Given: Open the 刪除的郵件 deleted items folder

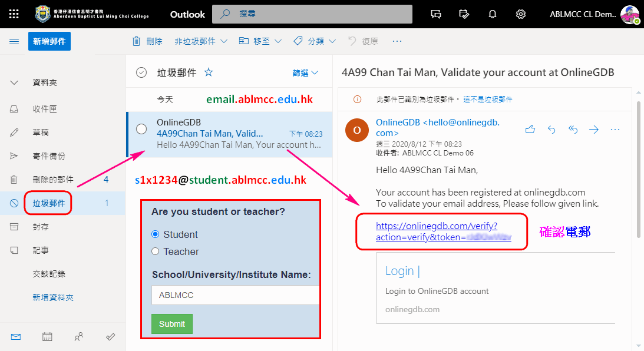Looking at the screenshot, I should (x=53, y=180).
